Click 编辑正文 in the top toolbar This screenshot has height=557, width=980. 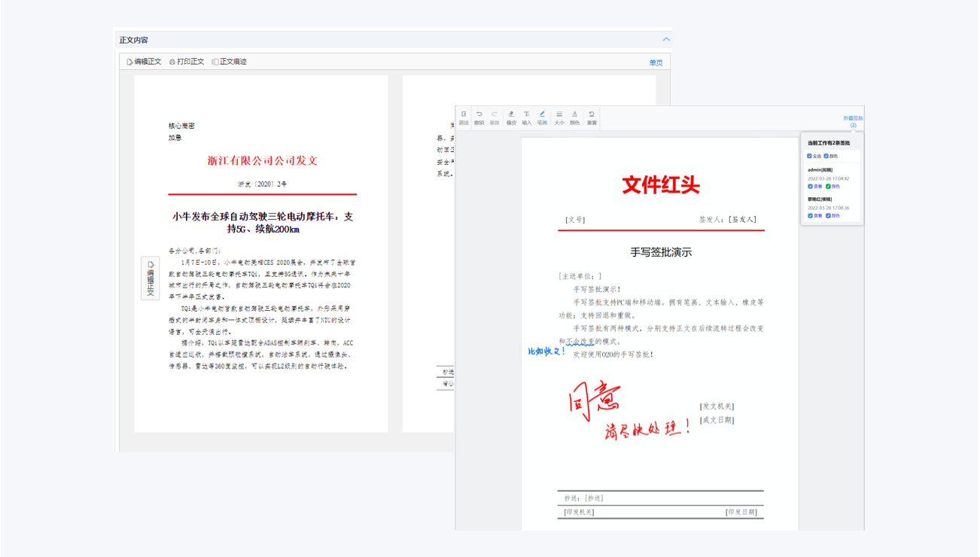coord(144,62)
